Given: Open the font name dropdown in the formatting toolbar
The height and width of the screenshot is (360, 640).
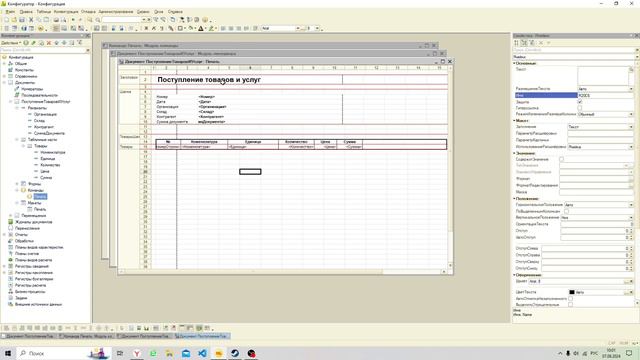Looking at the screenshot, I should coord(298,29).
